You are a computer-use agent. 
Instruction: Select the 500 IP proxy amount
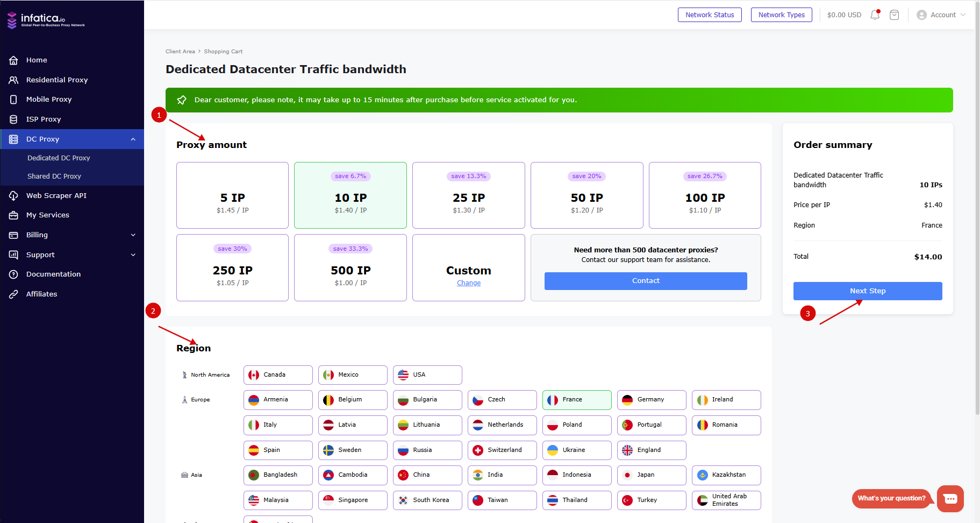coord(350,268)
